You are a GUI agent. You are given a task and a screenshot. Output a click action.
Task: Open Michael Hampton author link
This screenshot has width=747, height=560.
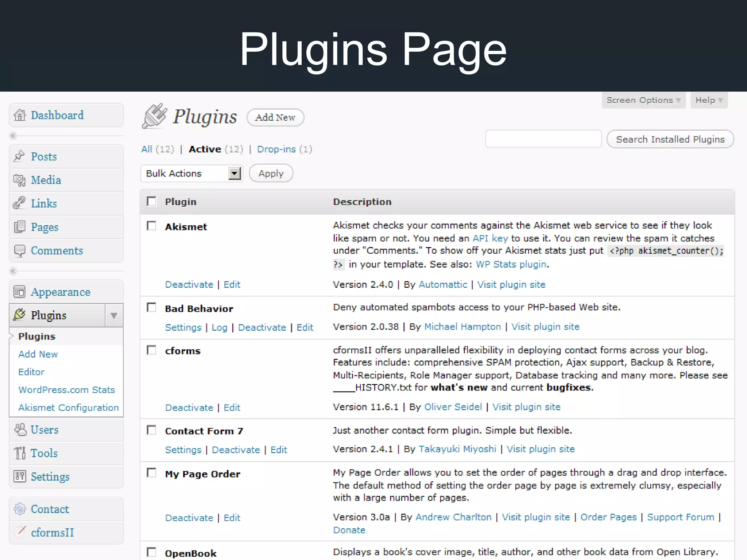tap(462, 327)
